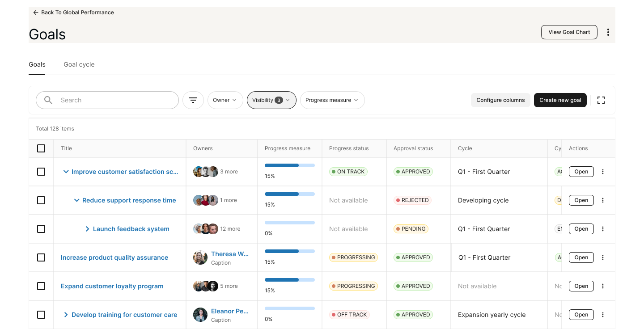Click the Create new goal button
This screenshot has width=644, height=329.
tap(560, 100)
